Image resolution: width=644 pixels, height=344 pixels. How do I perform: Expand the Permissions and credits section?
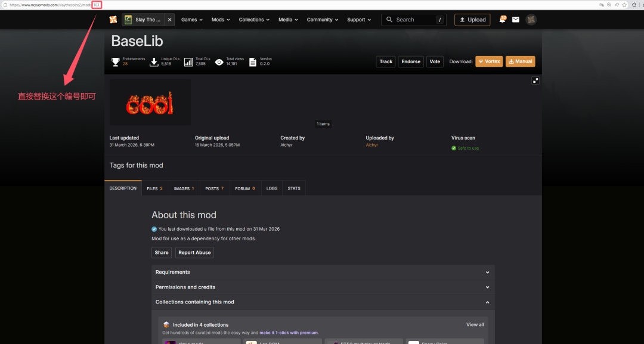(323, 287)
